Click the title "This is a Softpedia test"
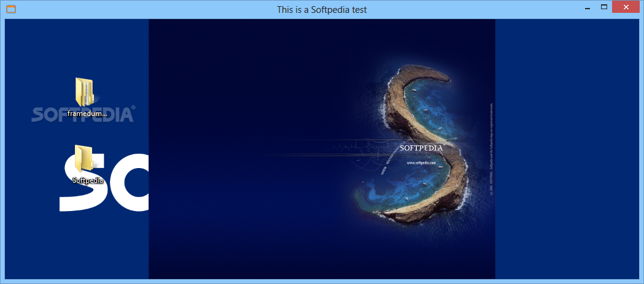 (322, 9)
